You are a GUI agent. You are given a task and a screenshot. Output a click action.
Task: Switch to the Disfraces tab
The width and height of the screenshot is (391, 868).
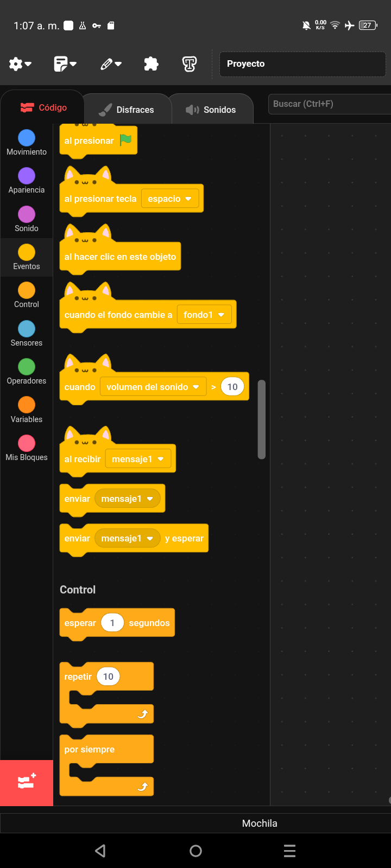[x=127, y=110]
